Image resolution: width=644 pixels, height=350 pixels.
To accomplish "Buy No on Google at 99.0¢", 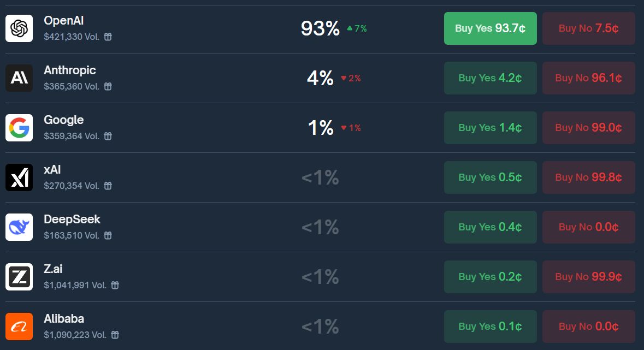I will [588, 128].
